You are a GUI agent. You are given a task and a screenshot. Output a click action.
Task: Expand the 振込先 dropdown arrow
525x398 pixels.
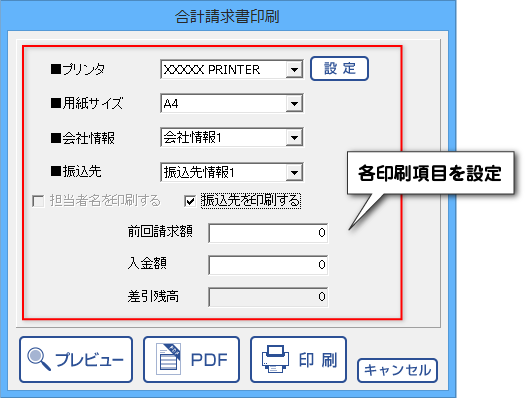pos(294,172)
